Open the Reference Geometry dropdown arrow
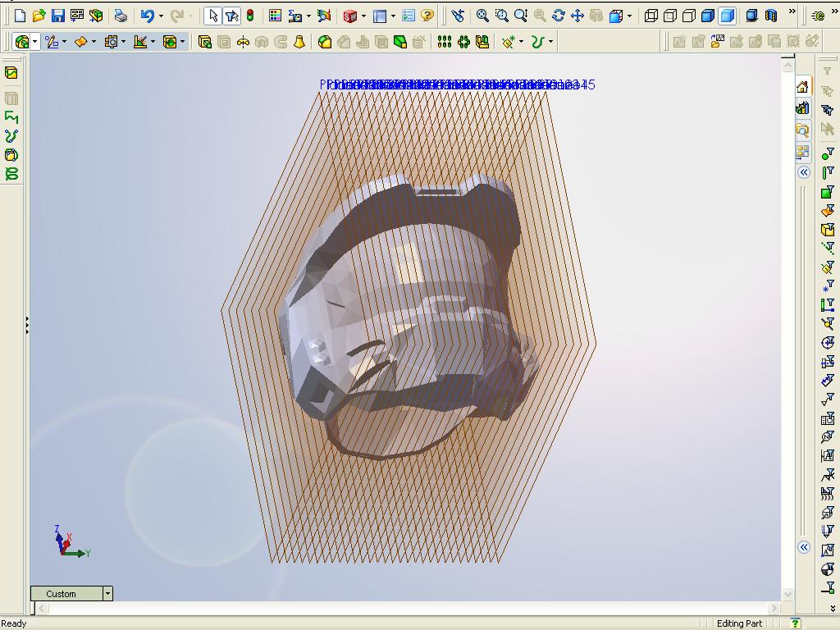The width and height of the screenshot is (840, 630). (x=153, y=42)
